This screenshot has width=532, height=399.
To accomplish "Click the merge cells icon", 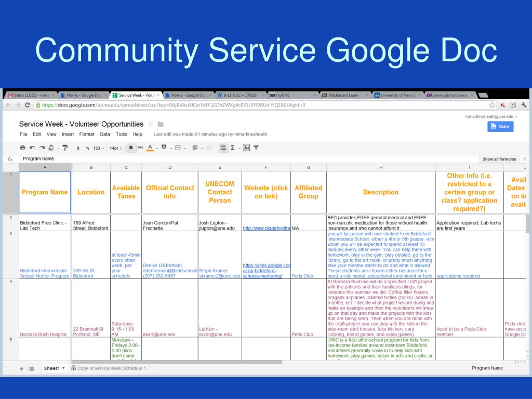I will pos(209,148).
